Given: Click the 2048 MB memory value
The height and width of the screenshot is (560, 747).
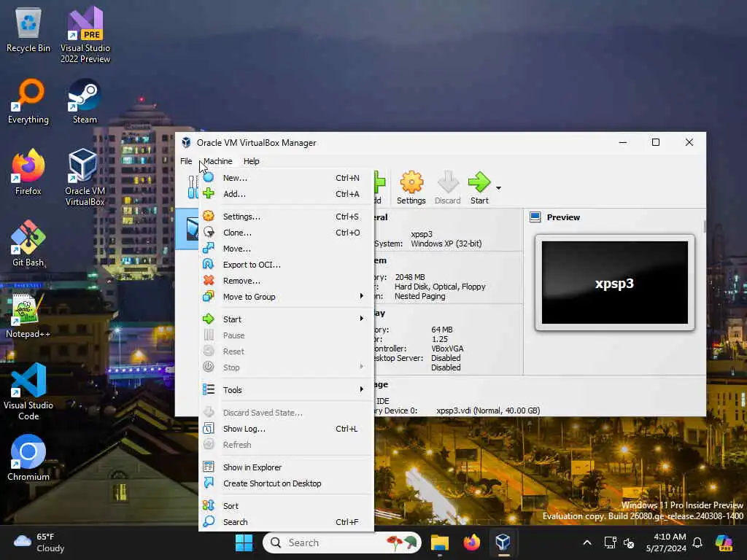Looking at the screenshot, I should click(410, 277).
